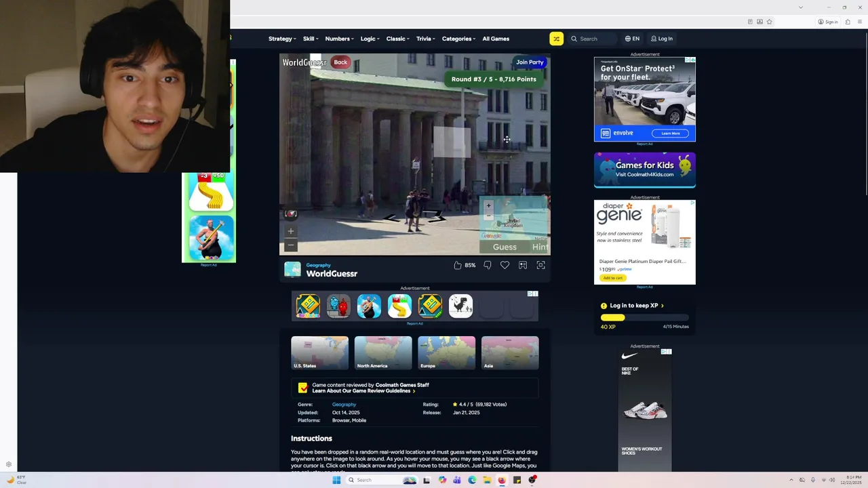Open File Explorer from the taskbar

tap(487, 480)
